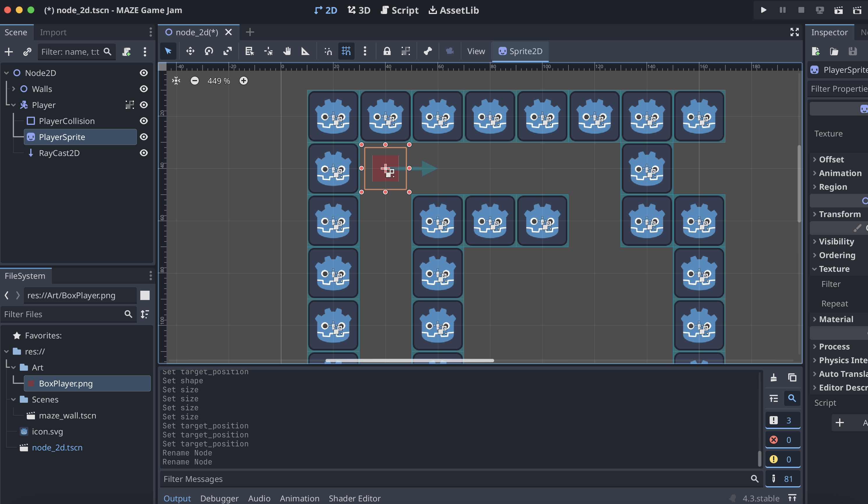Click the list selectable nodes tool
The height and width of the screenshot is (504, 868).
click(249, 51)
